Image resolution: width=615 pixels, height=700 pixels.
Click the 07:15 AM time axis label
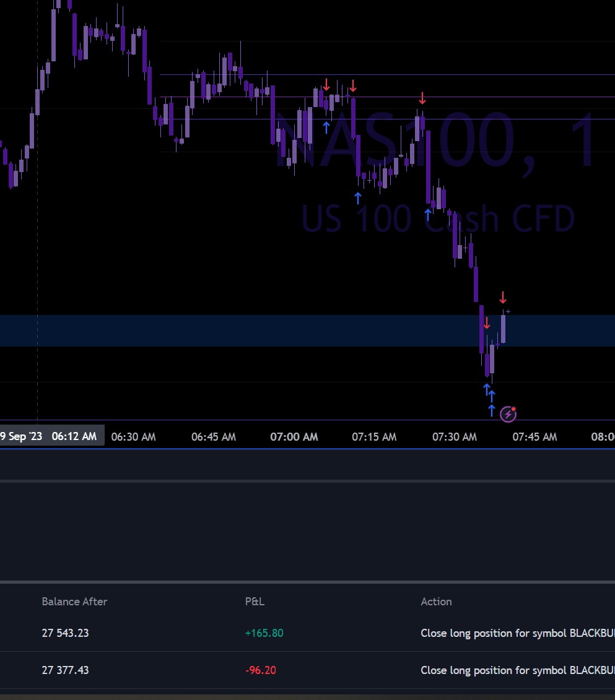[x=374, y=436]
